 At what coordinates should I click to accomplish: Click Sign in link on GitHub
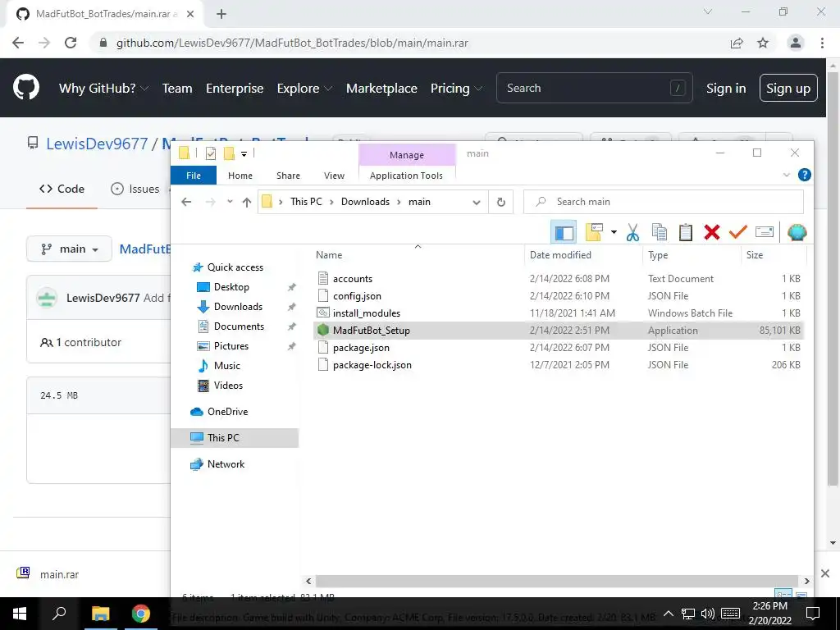coord(726,89)
